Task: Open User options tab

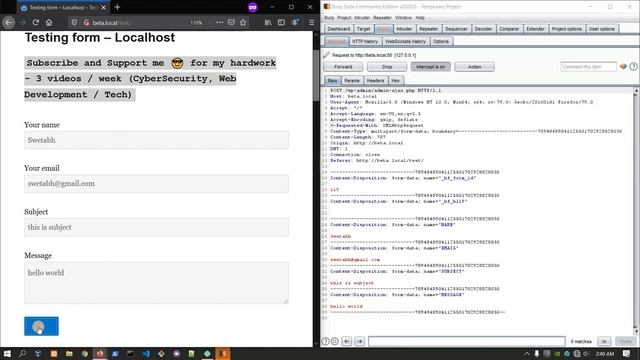Action: pos(602,29)
